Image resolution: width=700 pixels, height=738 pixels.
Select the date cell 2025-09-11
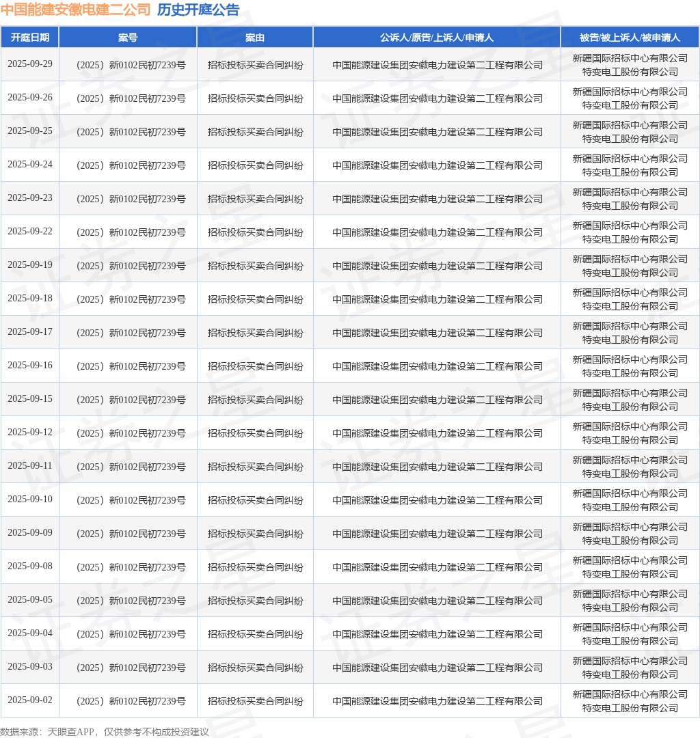[30, 465]
